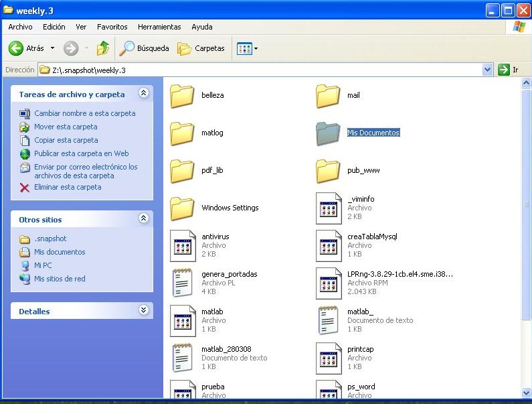Click Cambiar nombre a esta carpeta
532x404 pixels.
tap(84, 114)
